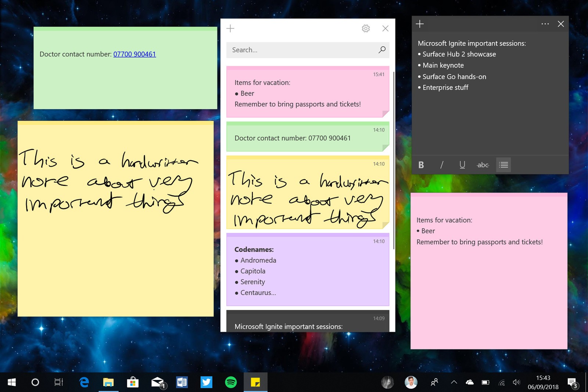The height and width of the screenshot is (392, 588).
Task: Click inside the Search notes field
Action: (x=301, y=50)
